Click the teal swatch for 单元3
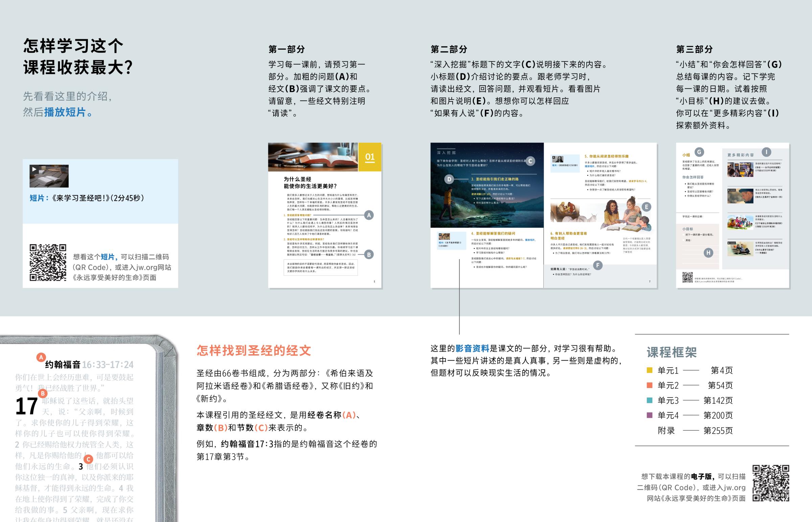The width and height of the screenshot is (812, 522). pos(649,400)
